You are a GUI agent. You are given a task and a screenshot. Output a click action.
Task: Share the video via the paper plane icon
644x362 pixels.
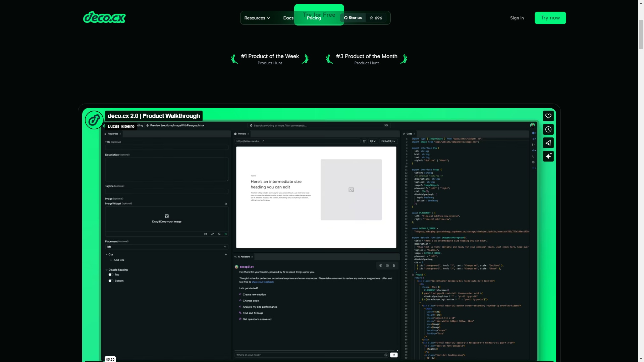tap(549, 143)
